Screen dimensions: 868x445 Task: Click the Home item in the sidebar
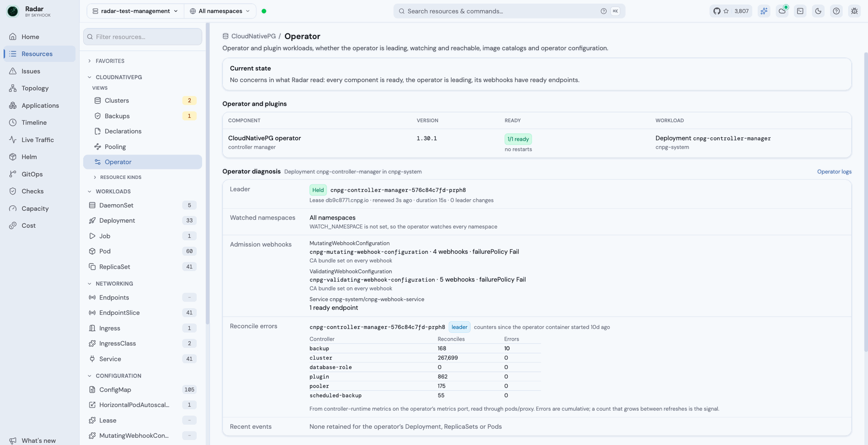[39, 37]
